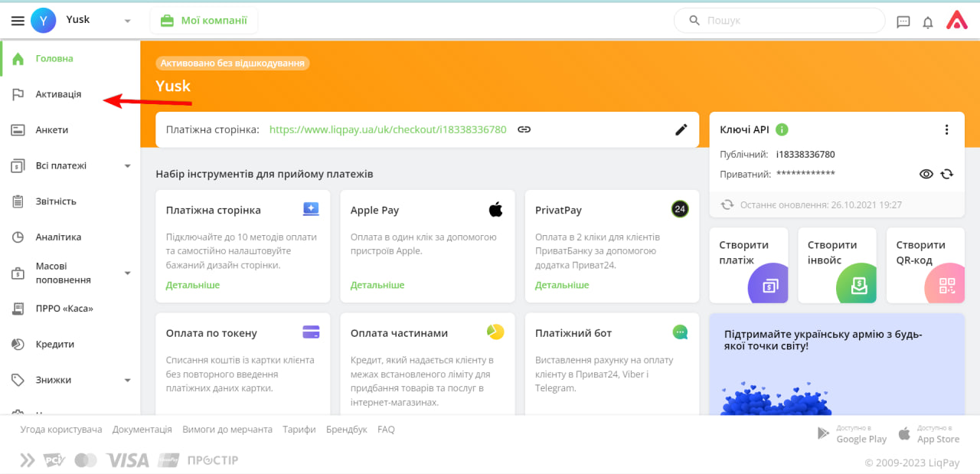Expand the Yusk account dropdown arrow
The height and width of the screenshot is (474, 980).
pos(127,21)
